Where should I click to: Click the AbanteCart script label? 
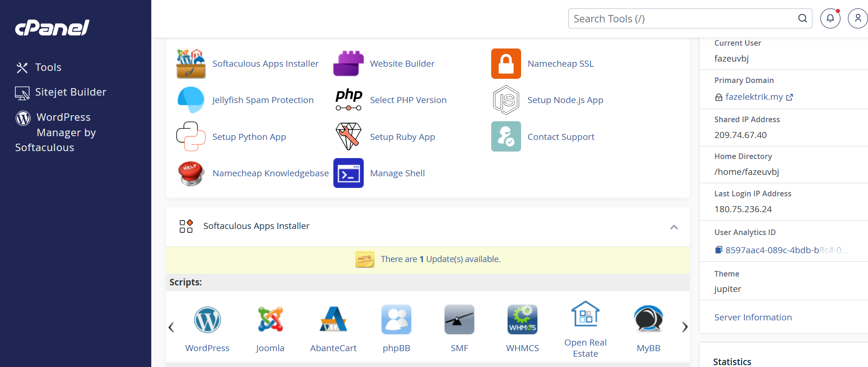coord(333,348)
